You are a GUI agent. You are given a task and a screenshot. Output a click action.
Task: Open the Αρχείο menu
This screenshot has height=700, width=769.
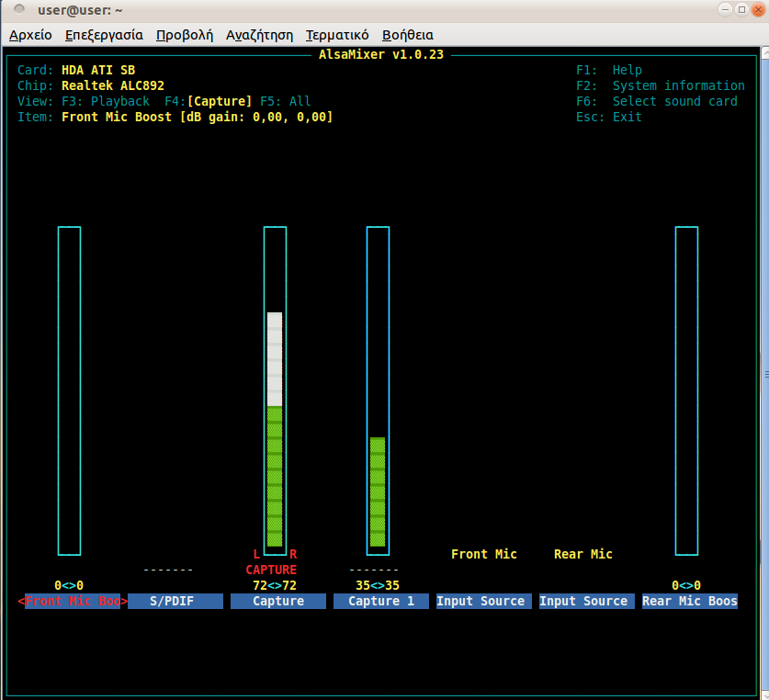30,35
